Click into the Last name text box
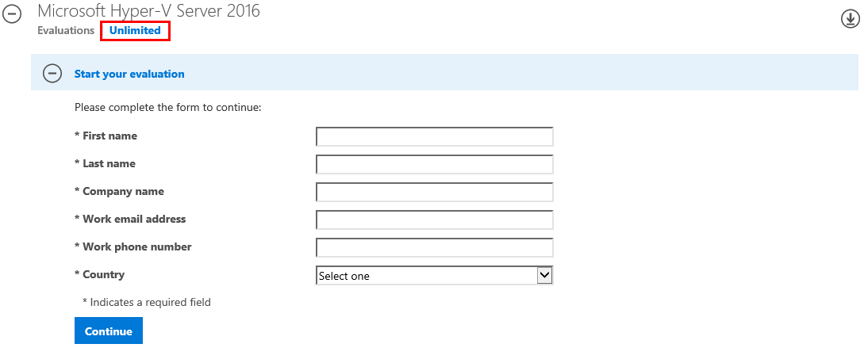The width and height of the screenshot is (868, 363). (x=435, y=164)
